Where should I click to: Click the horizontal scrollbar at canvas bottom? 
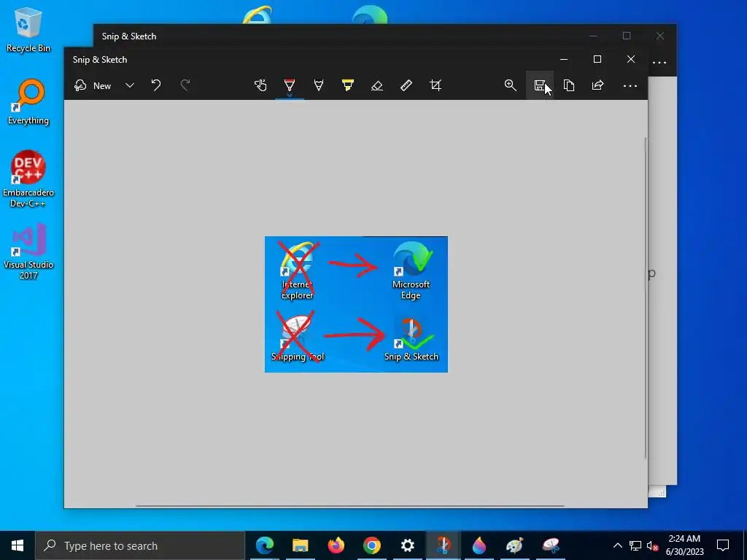tap(349, 506)
